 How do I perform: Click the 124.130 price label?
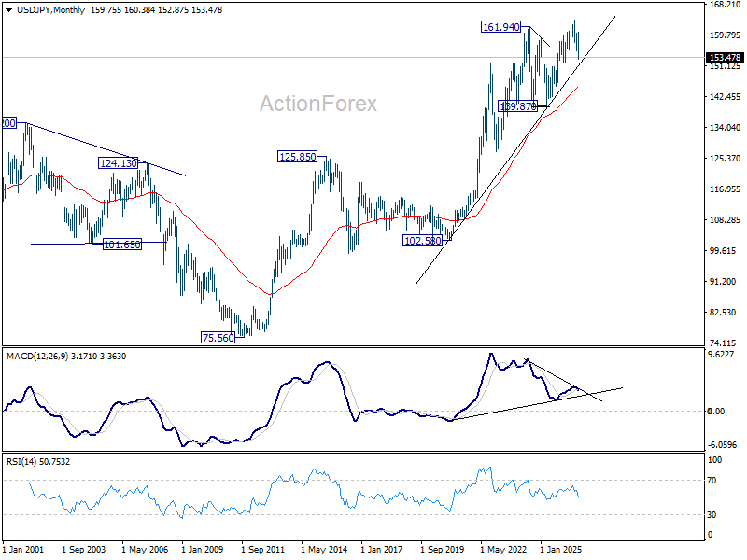pos(119,163)
